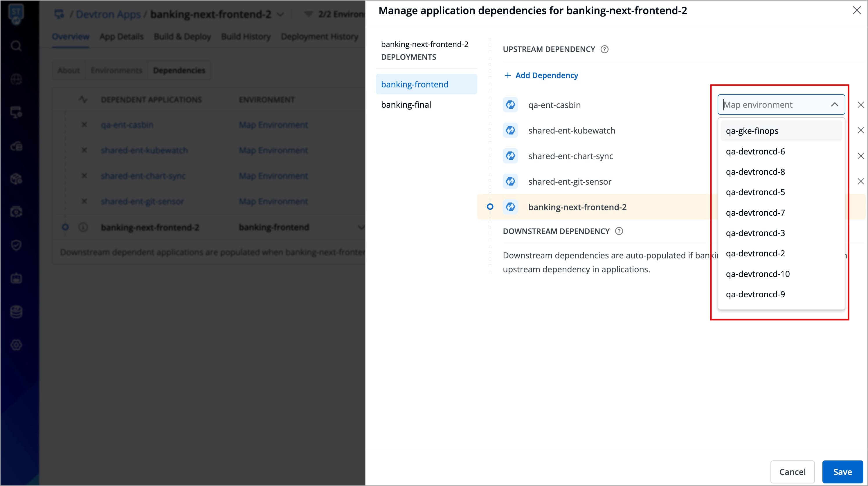
Task: Choose qa-gke-finops from environment list
Action: coord(752,131)
